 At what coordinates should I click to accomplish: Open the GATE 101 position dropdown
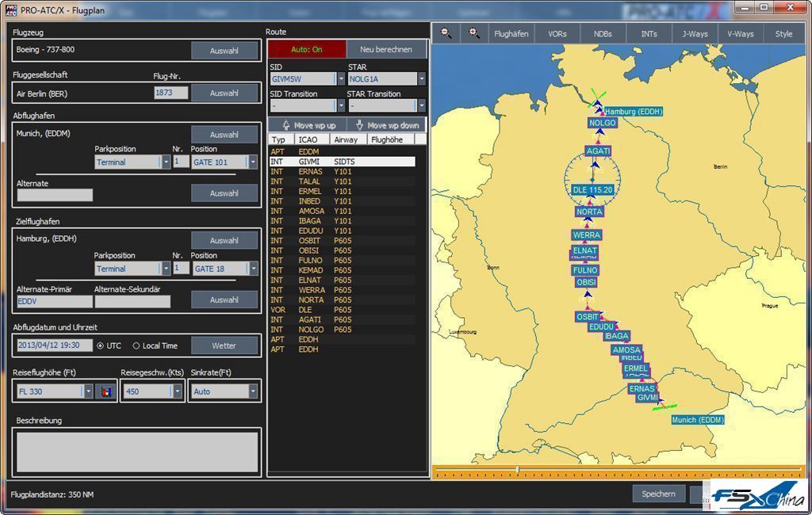coord(253,162)
